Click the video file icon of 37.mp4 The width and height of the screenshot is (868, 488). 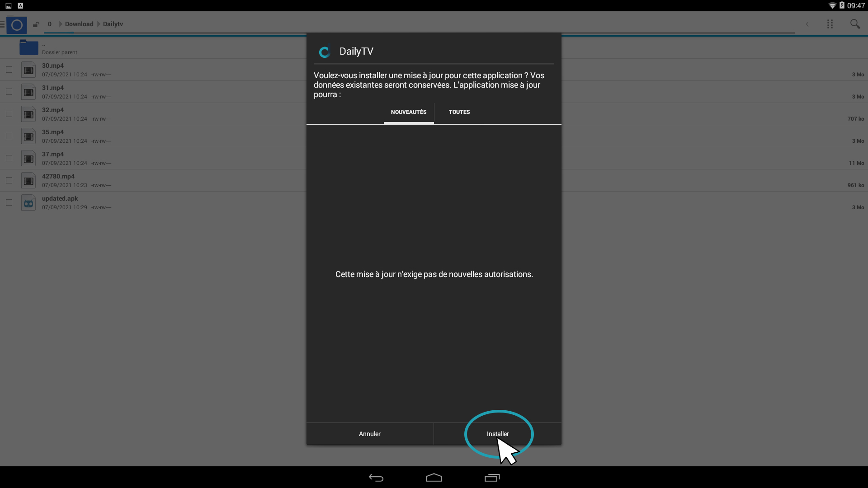tap(28, 159)
